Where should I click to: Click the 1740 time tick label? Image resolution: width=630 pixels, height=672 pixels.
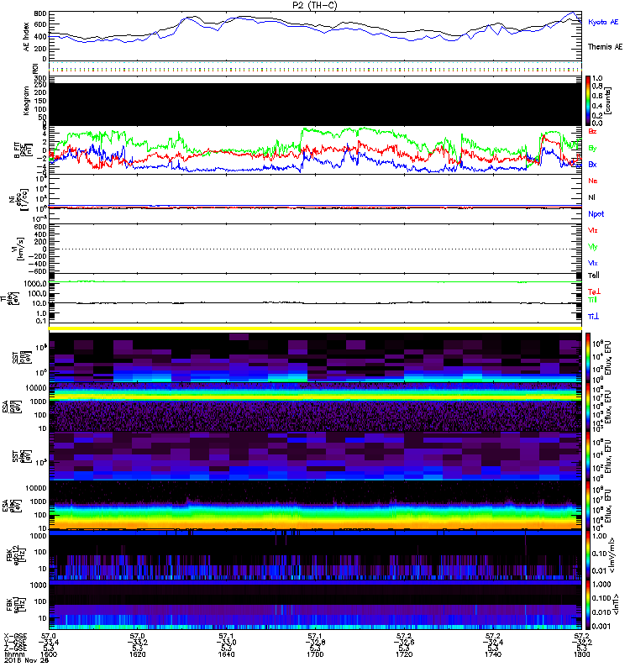point(493,654)
